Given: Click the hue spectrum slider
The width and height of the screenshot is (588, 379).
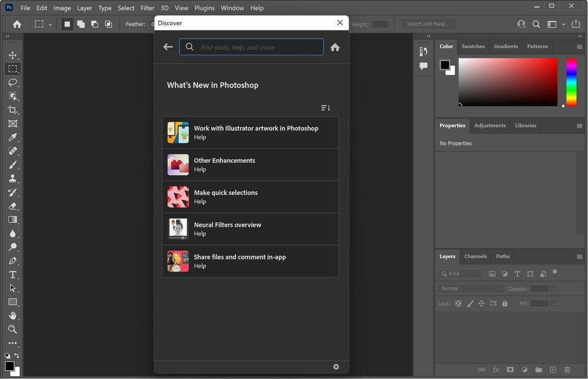Looking at the screenshot, I should pyautogui.click(x=571, y=82).
